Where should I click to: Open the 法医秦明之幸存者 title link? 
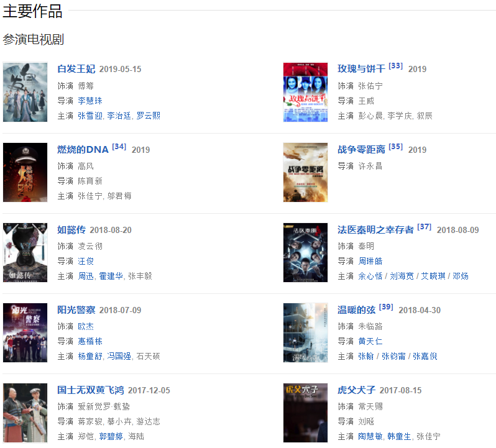coord(375,229)
